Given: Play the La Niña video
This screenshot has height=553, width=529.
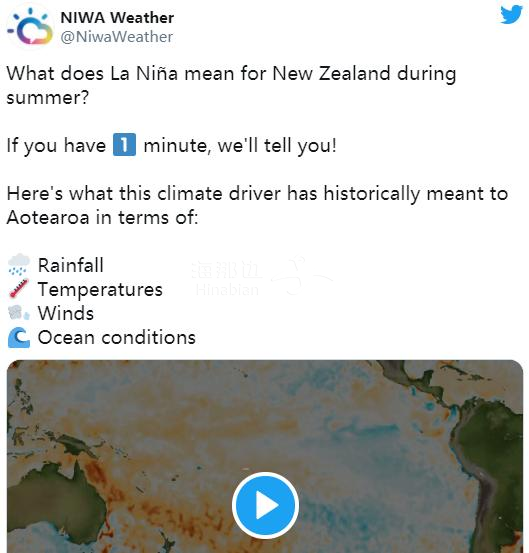Looking at the screenshot, I should (x=265, y=505).
